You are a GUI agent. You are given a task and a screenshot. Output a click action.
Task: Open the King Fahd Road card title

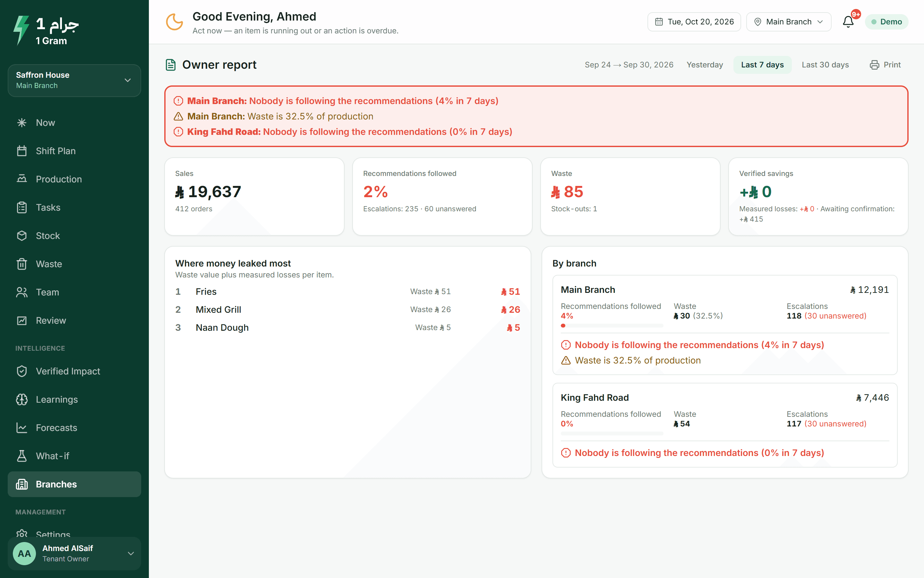tap(595, 398)
